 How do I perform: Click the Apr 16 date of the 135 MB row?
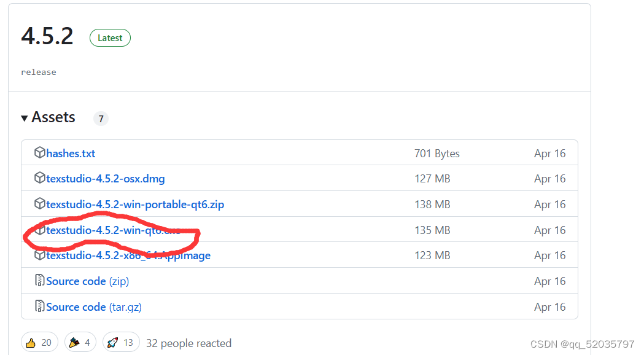[550, 230]
